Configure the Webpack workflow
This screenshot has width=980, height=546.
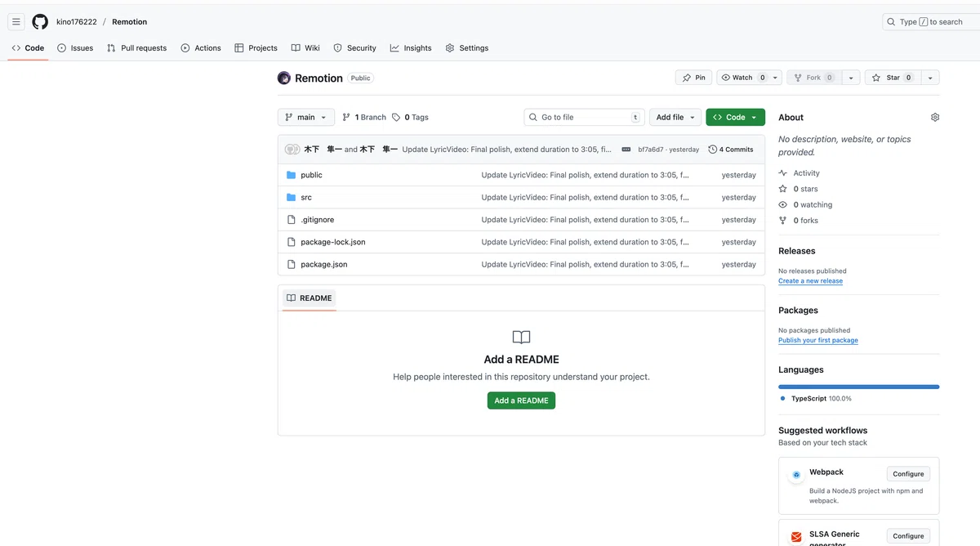908,474
